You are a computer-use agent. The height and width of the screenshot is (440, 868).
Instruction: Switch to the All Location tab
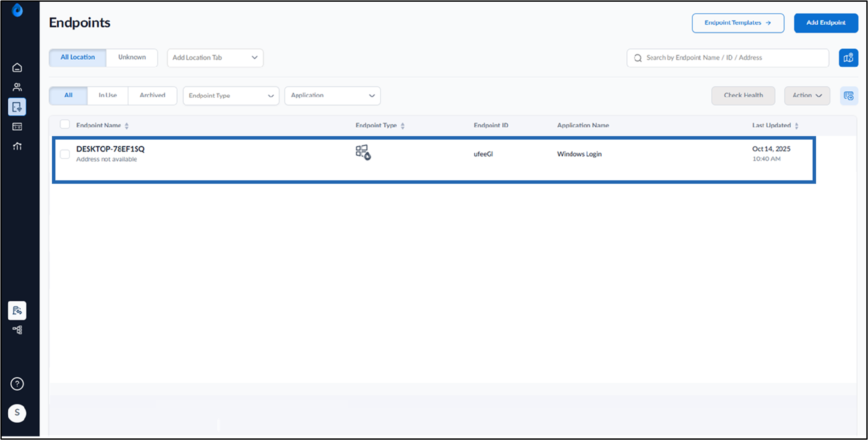click(78, 58)
